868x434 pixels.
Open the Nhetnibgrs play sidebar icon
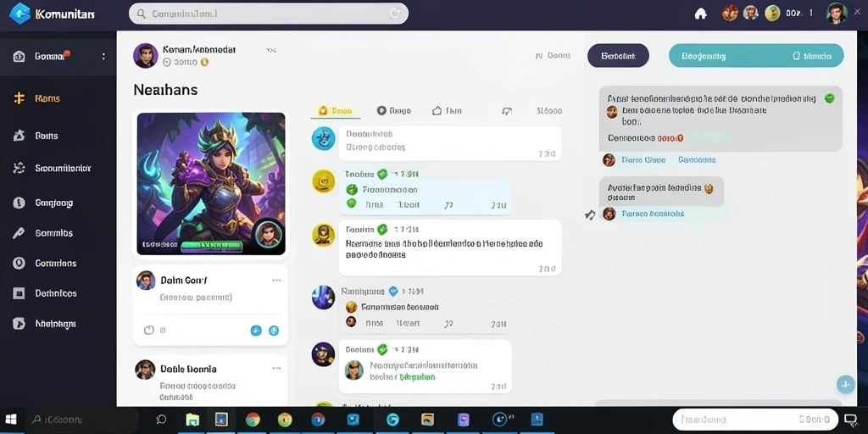pyautogui.click(x=19, y=324)
